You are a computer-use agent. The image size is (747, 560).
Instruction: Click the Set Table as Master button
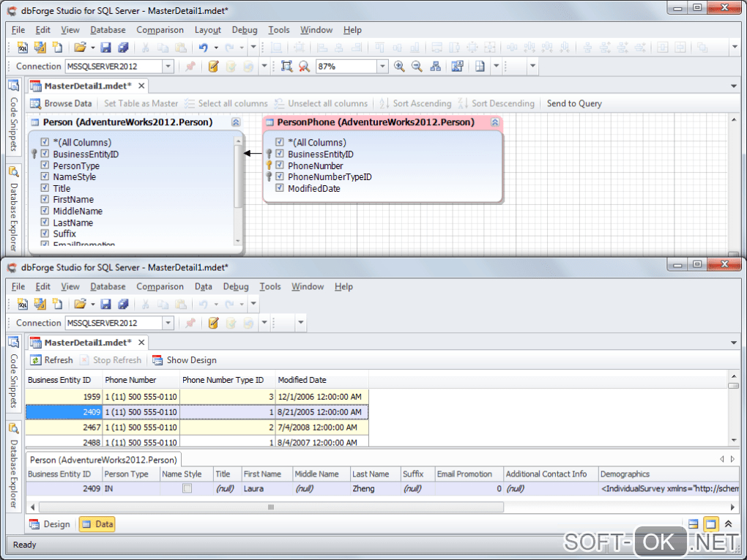point(141,103)
